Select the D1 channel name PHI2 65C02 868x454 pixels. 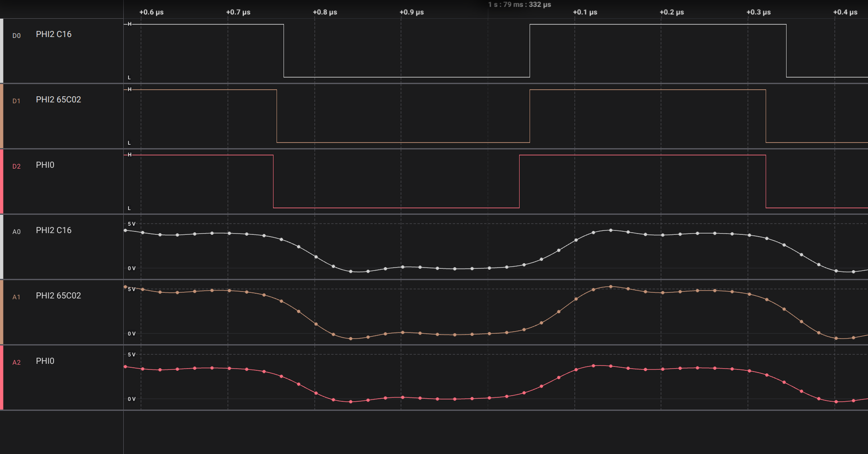pyautogui.click(x=58, y=100)
